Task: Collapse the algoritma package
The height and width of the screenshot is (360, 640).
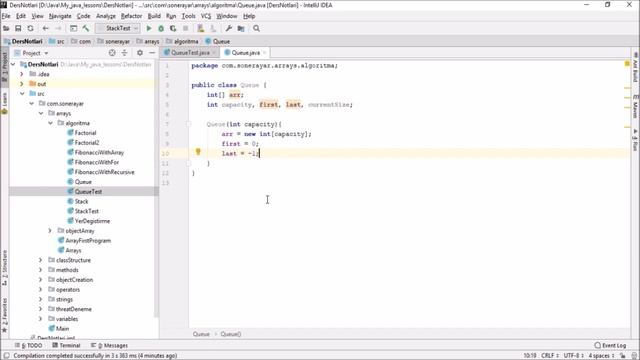Action: pyautogui.click(x=50, y=123)
